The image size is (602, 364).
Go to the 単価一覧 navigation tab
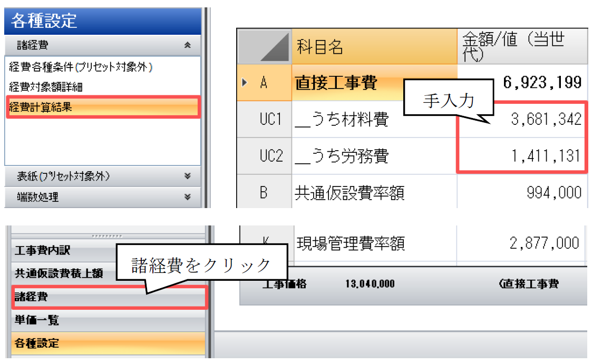pyautogui.click(x=37, y=320)
